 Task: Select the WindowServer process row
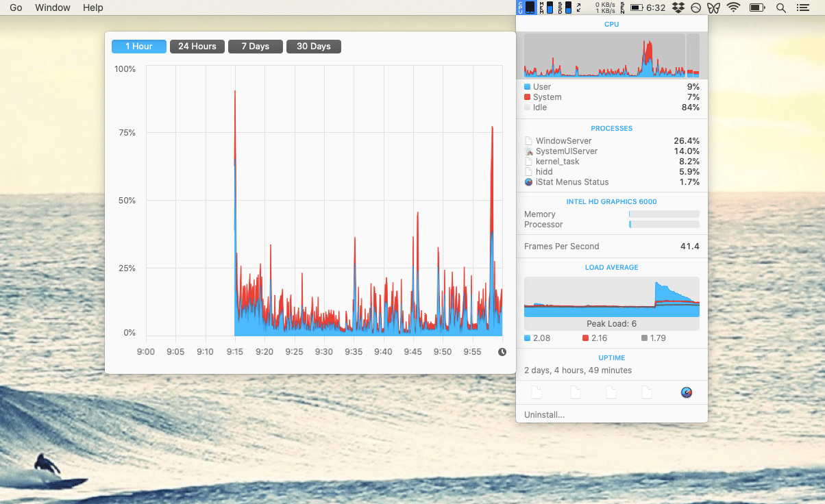click(611, 141)
